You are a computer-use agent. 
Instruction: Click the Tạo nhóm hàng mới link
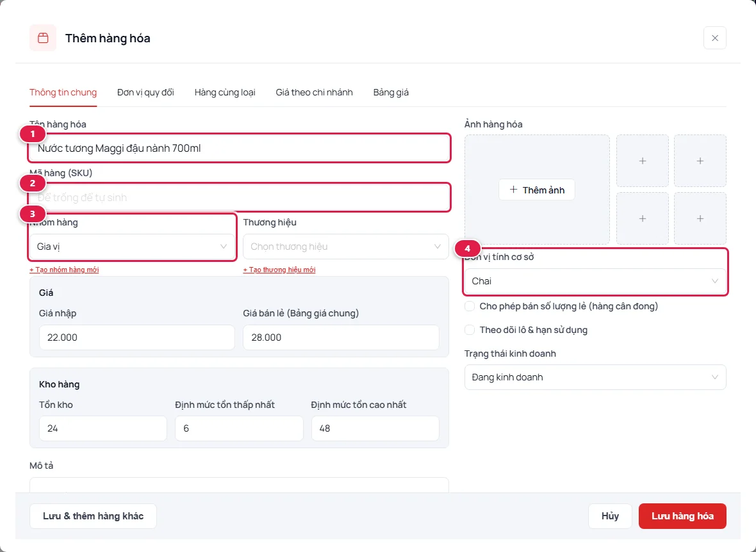(x=64, y=270)
